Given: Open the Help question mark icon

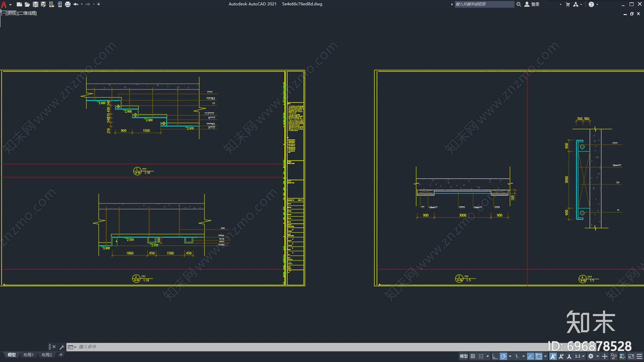Looking at the screenshot, I should (591, 4).
